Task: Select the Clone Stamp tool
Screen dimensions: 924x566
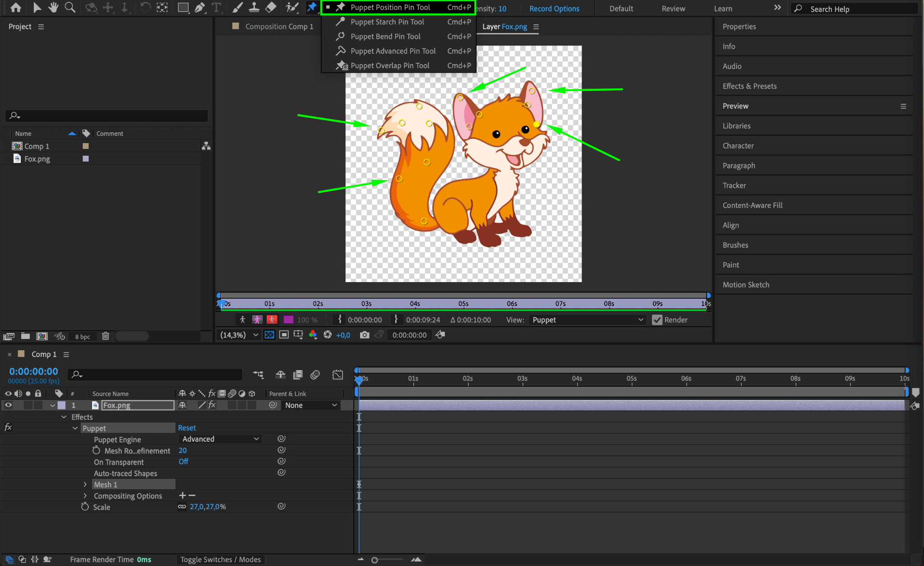Action: click(x=254, y=8)
